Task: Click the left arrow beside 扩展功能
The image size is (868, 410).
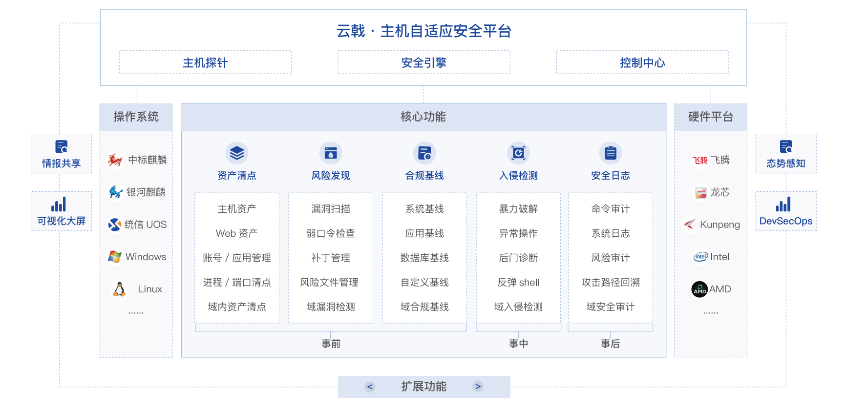Action: (x=370, y=387)
